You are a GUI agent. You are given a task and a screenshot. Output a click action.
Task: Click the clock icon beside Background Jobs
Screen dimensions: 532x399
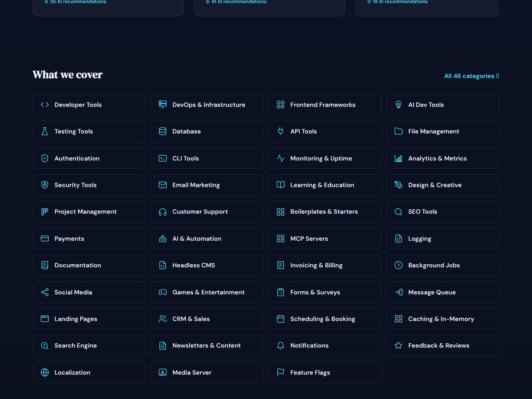(x=399, y=265)
